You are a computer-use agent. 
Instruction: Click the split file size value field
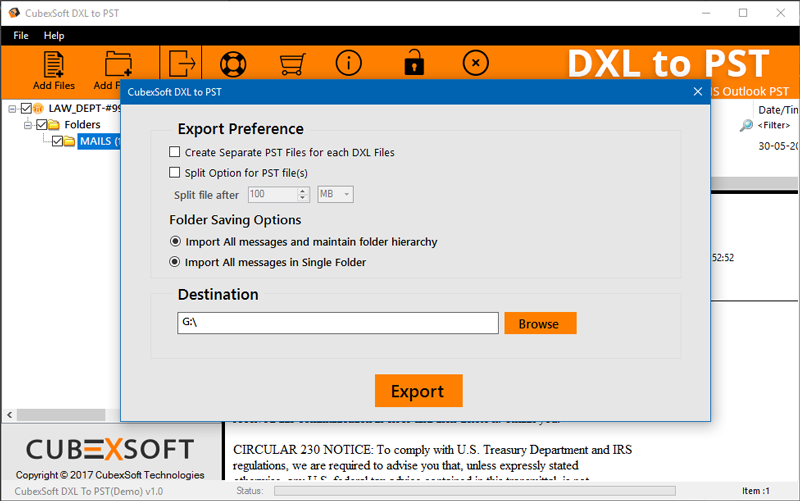(x=272, y=194)
